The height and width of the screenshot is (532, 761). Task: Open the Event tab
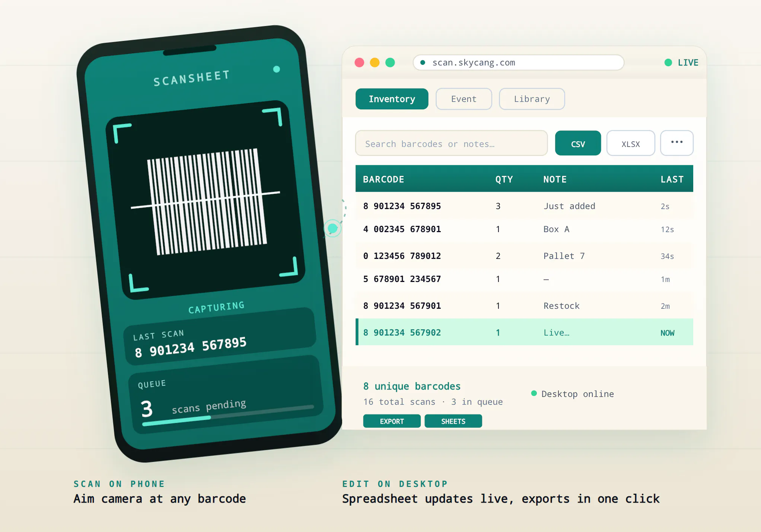[x=464, y=99]
